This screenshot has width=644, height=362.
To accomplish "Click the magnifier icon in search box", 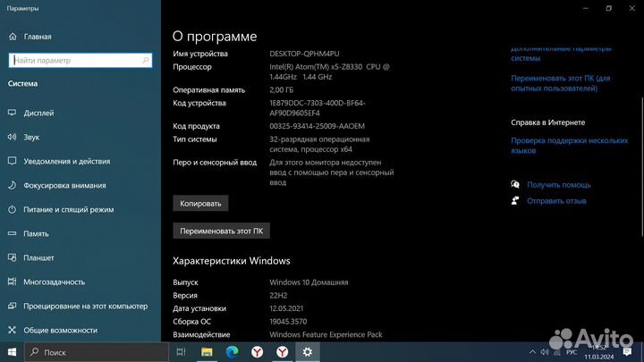I will click(x=145, y=61).
